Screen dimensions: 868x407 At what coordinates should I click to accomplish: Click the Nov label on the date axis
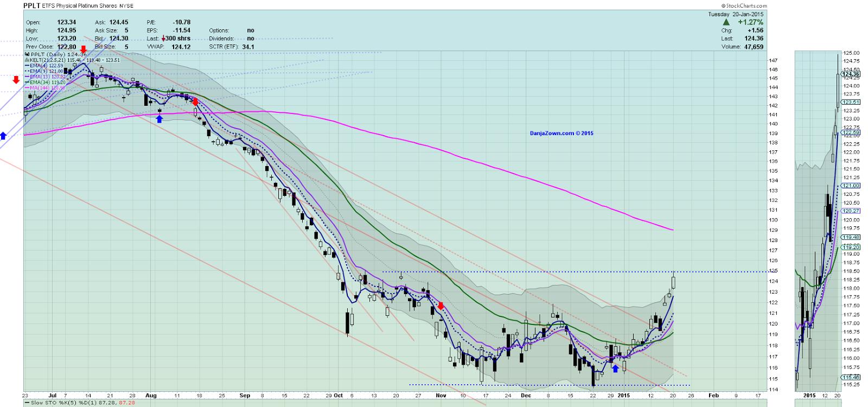click(x=441, y=396)
